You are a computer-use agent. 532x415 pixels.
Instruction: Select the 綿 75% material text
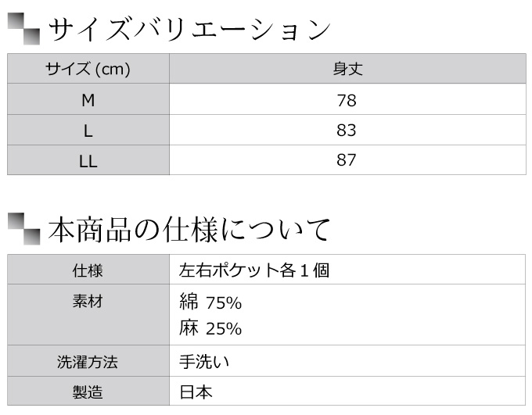click(210, 302)
